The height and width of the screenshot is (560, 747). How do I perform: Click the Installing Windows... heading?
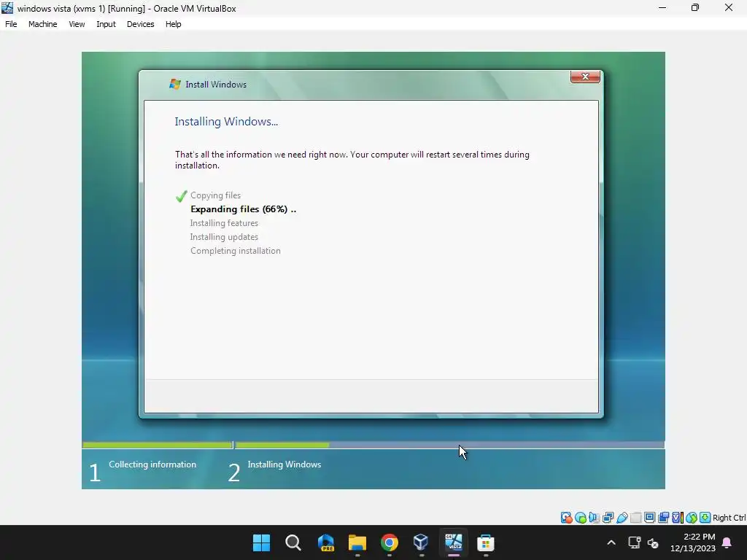tap(226, 122)
